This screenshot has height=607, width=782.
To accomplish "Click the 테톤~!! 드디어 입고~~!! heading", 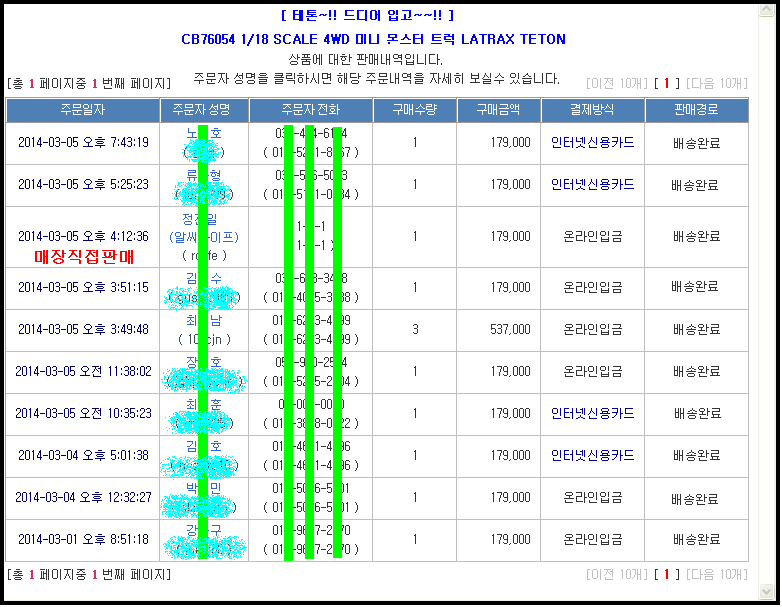I will (x=367, y=15).
